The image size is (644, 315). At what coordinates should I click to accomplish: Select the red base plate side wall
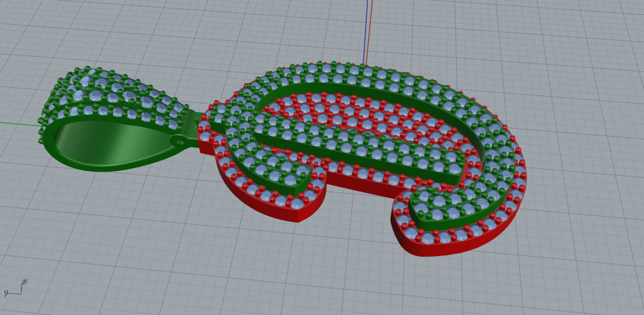point(363,186)
